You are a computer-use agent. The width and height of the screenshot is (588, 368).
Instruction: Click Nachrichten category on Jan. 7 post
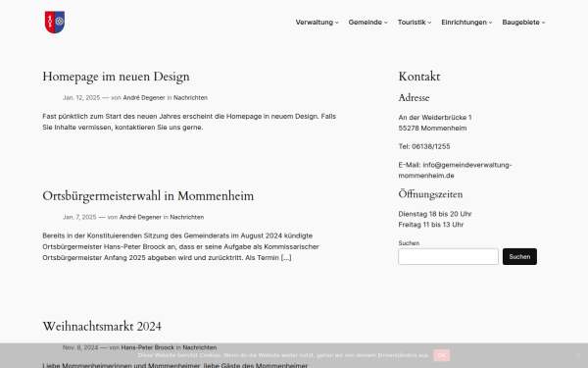[187, 217]
